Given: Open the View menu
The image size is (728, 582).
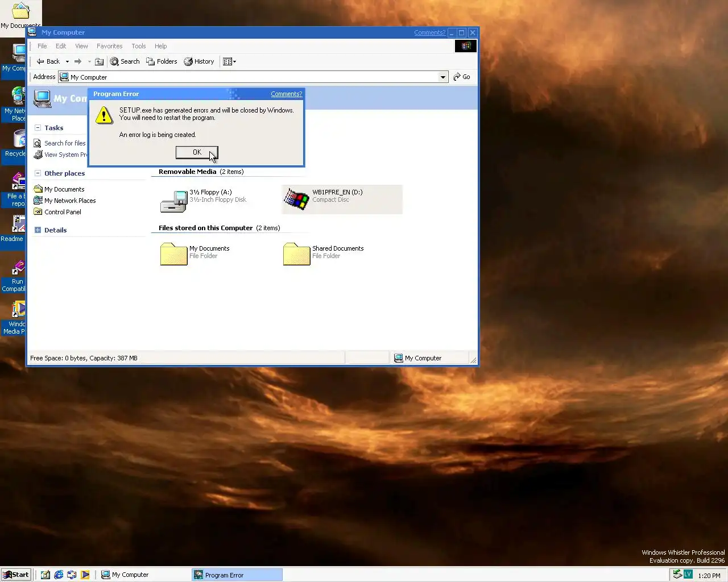Looking at the screenshot, I should (x=81, y=46).
